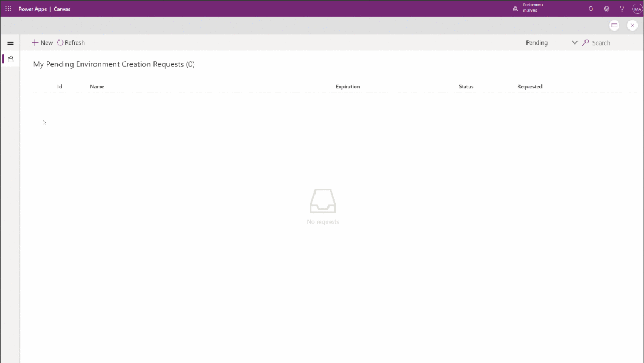Click the Power Apps title link
Image resolution: width=644 pixels, height=363 pixels.
pyautogui.click(x=32, y=9)
